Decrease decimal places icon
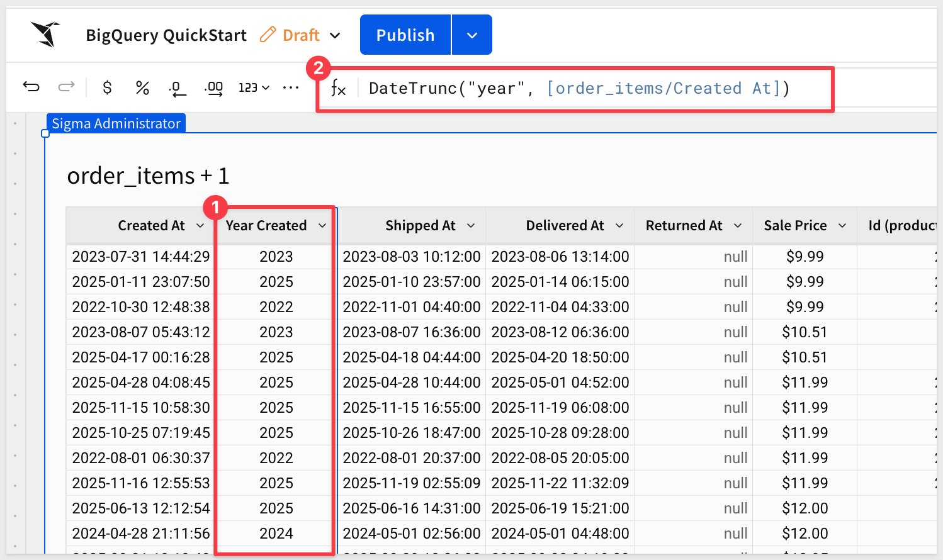 178,88
